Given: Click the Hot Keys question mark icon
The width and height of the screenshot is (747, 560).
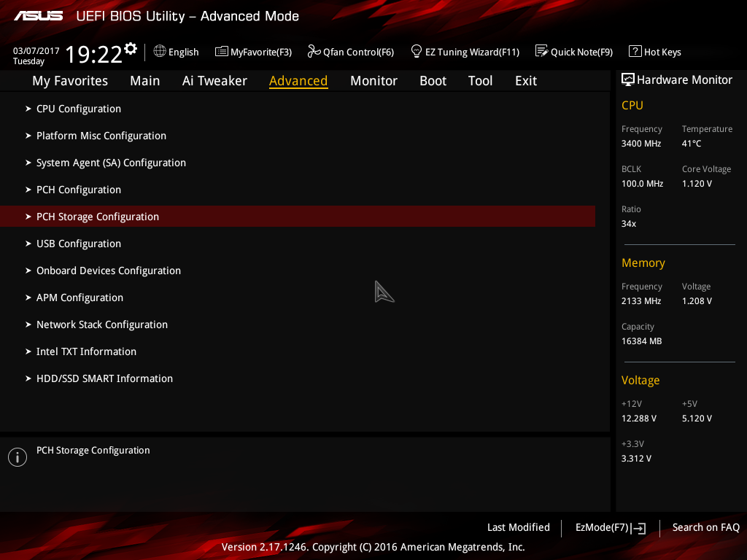Looking at the screenshot, I should [635, 51].
